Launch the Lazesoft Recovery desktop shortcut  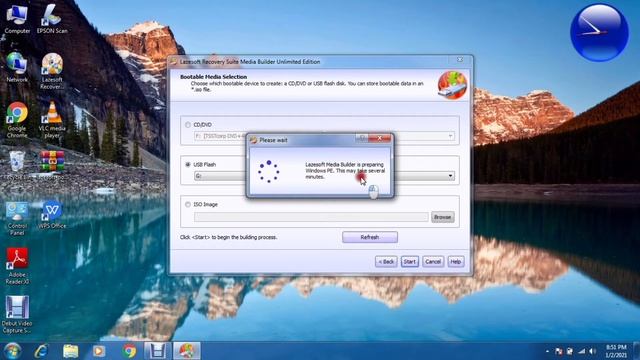pyautogui.click(x=52, y=71)
